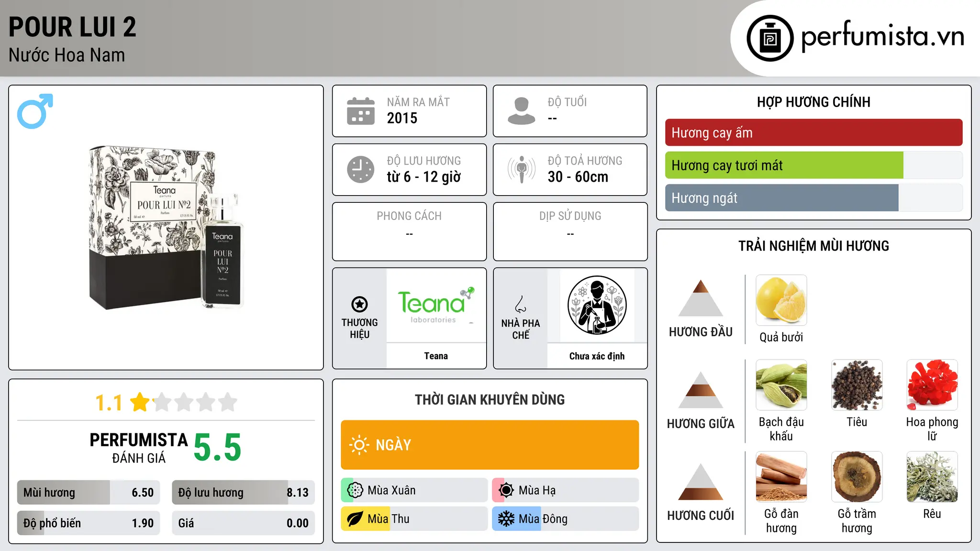Screen dimensions: 980x551
Task: Click the clock icon beside Độ lưu hương
Action: (361, 169)
